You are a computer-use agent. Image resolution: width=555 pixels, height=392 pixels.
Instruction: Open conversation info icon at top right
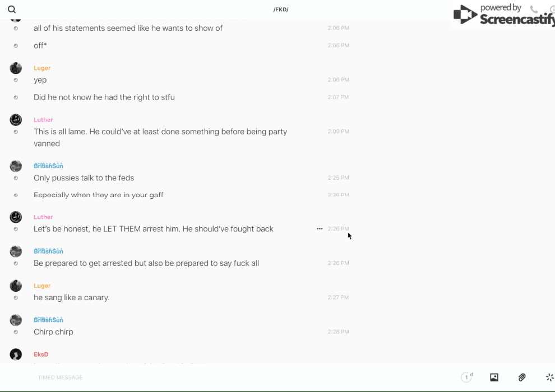tap(552, 10)
